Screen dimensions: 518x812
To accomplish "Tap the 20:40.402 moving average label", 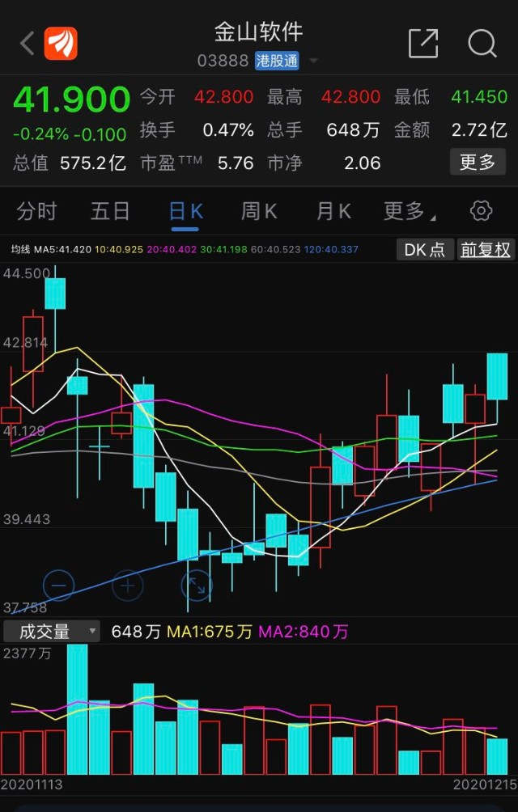I will [x=172, y=249].
